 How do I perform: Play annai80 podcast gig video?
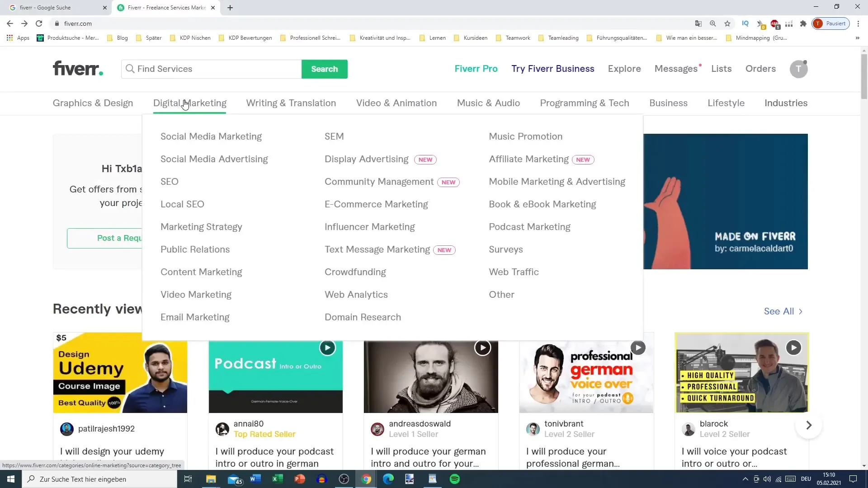327,347
